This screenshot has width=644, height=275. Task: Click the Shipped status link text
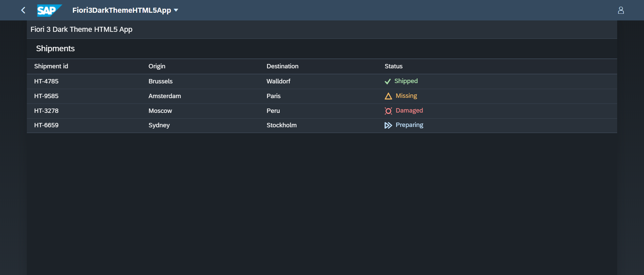tap(406, 81)
